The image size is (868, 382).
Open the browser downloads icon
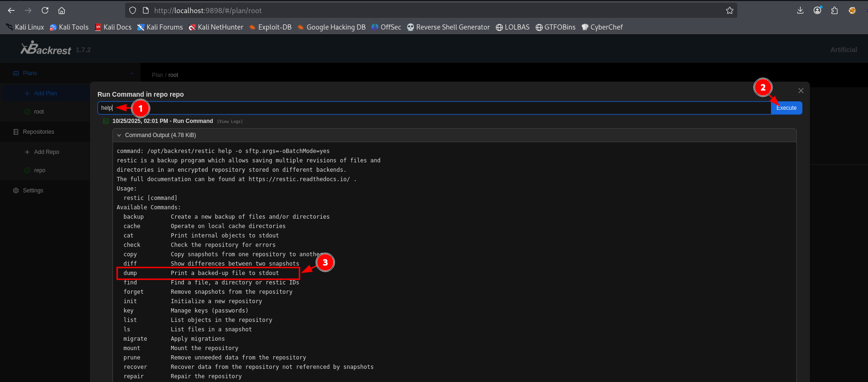800,10
